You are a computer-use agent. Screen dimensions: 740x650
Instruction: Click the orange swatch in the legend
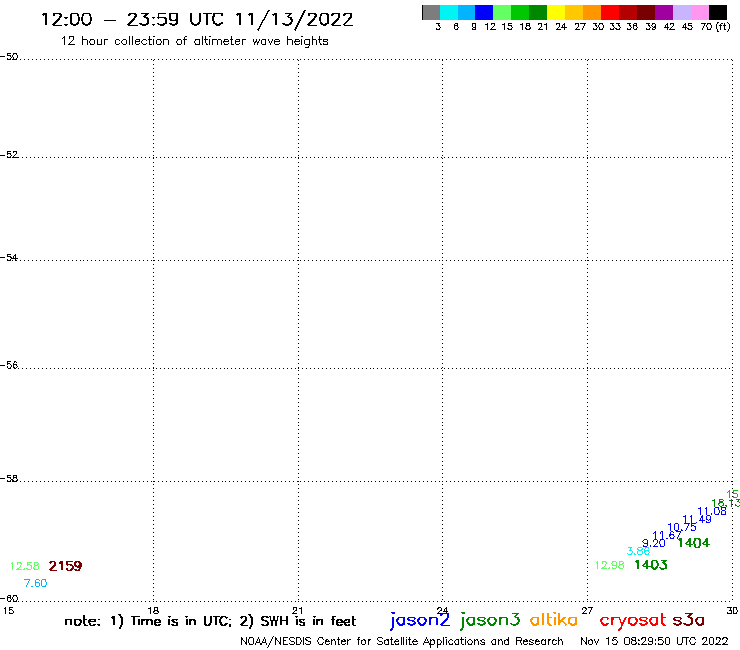click(x=592, y=12)
